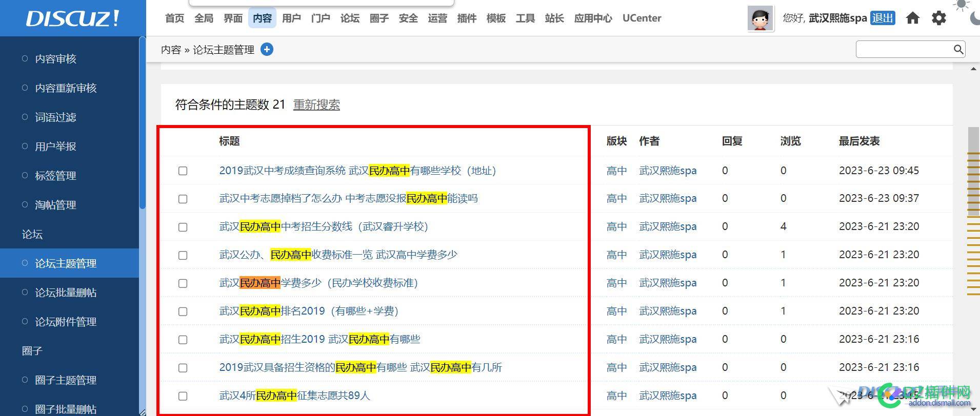This screenshot has width=980, height=416.
Task: Check the box for 武汉民办高中招生2019 thread
Action: (183, 340)
